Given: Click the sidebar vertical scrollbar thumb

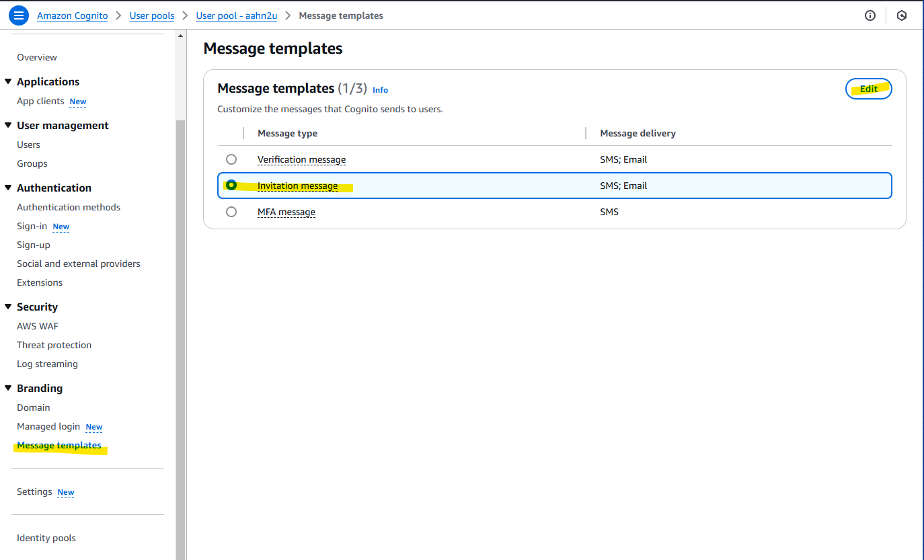Looking at the screenshot, I should (x=180, y=339).
